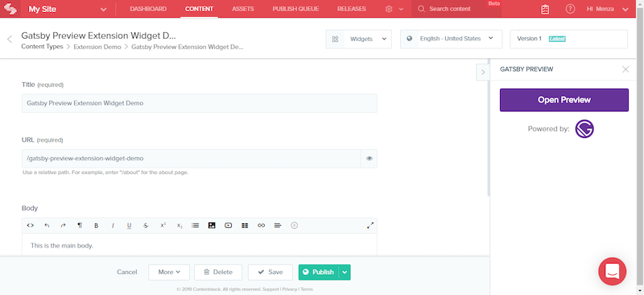Toggle strikethrough formatting
The image size is (644, 295).
[x=146, y=226]
